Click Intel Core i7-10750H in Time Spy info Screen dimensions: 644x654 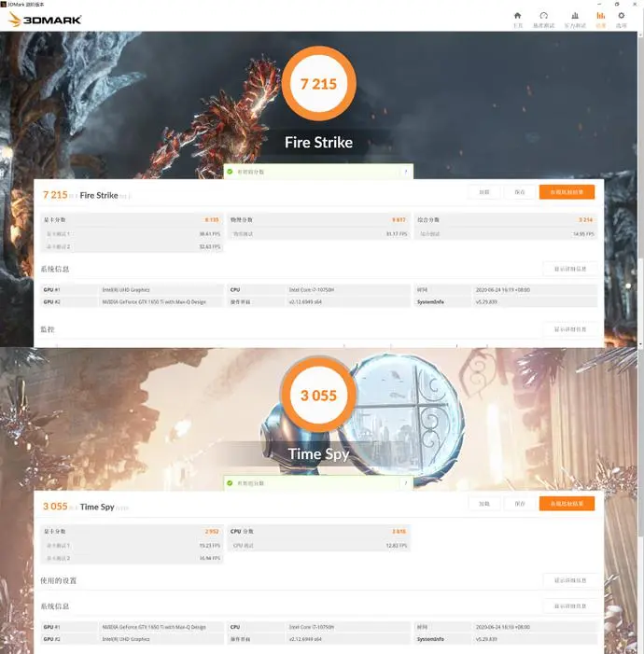pyautogui.click(x=312, y=627)
